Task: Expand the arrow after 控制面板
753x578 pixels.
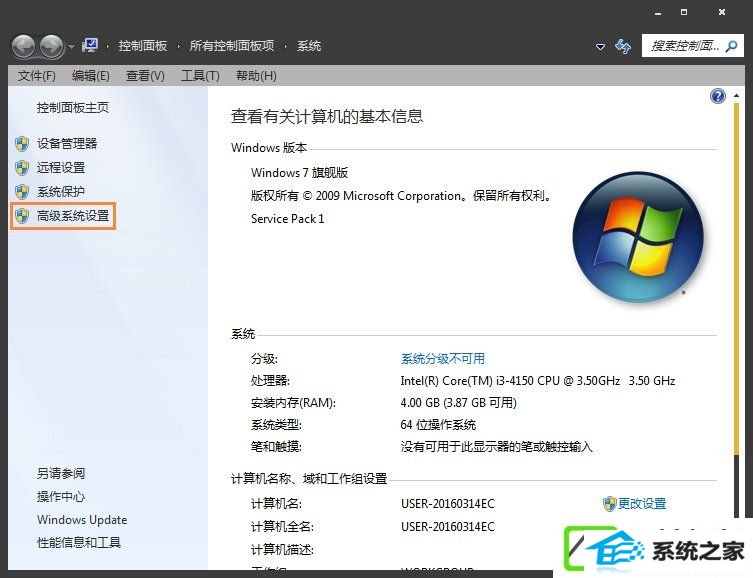Action: click(x=179, y=46)
